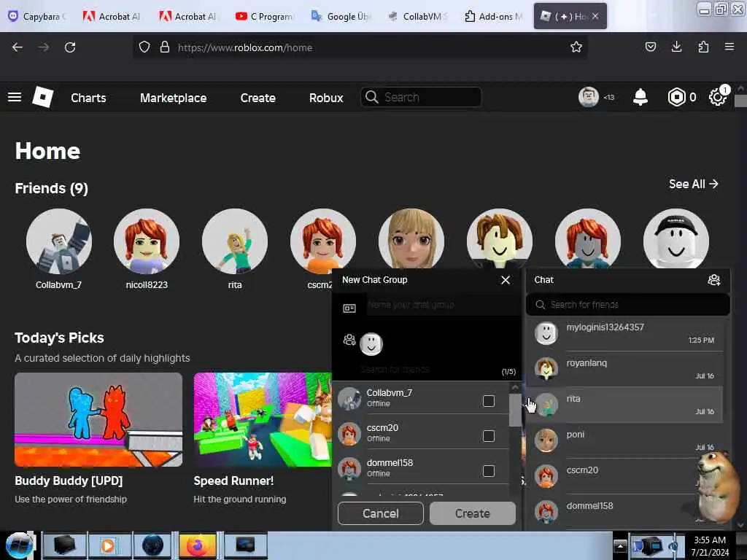Viewport: 747px width, 560px height.
Task: Check the dommel158 checkbox
Action: (x=489, y=471)
